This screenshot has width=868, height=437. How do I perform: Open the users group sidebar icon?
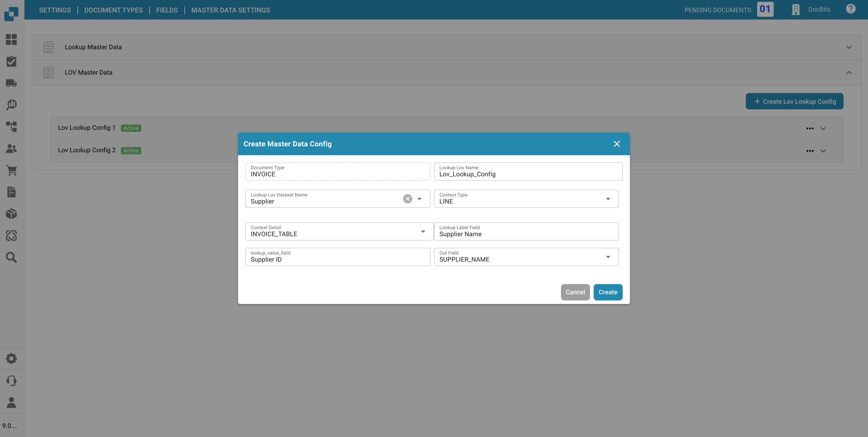coord(11,149)
